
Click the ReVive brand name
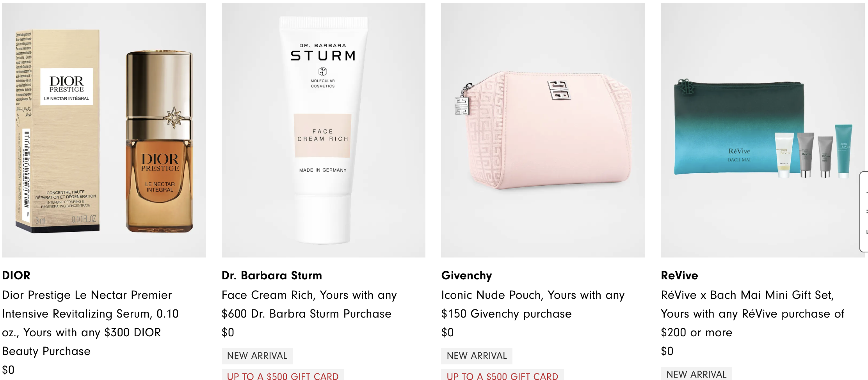tap(679, 275)
